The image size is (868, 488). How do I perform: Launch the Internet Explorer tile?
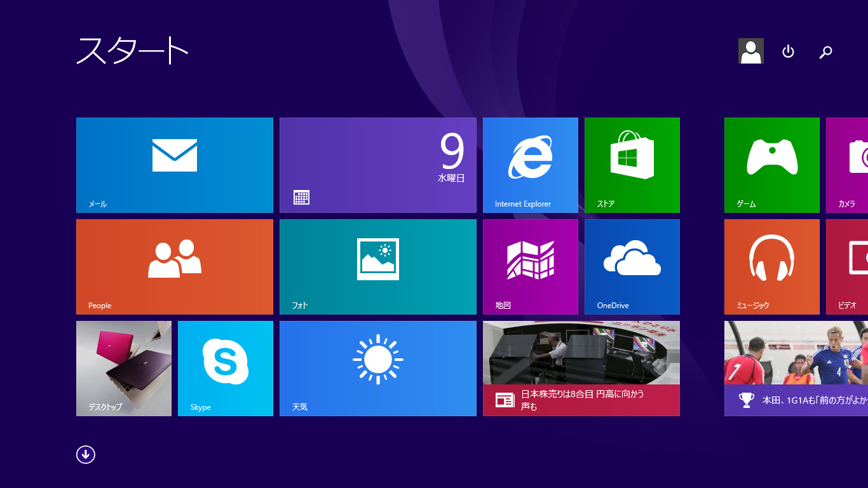531,165
